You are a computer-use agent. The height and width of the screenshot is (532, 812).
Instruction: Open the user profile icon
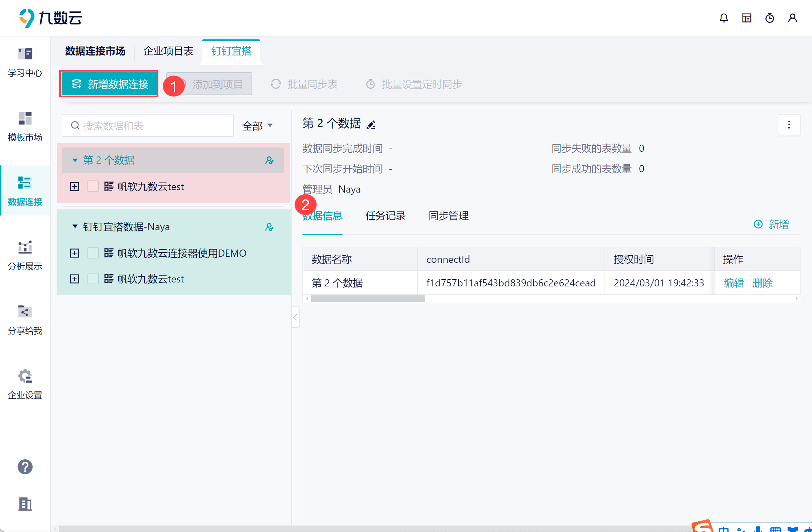(x=792, y=18)
